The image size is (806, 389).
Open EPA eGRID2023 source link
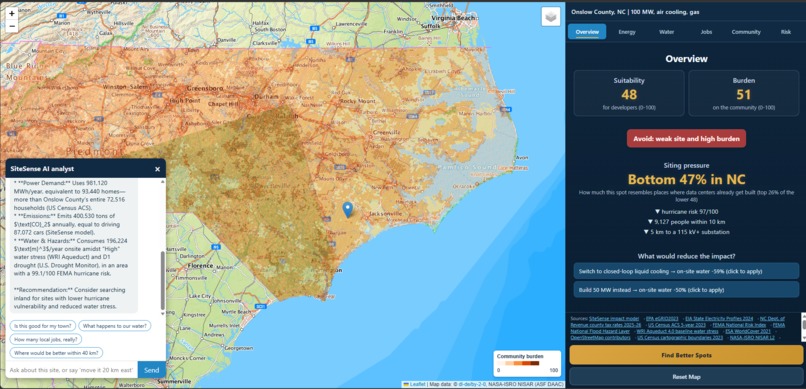tap(662, 319)
